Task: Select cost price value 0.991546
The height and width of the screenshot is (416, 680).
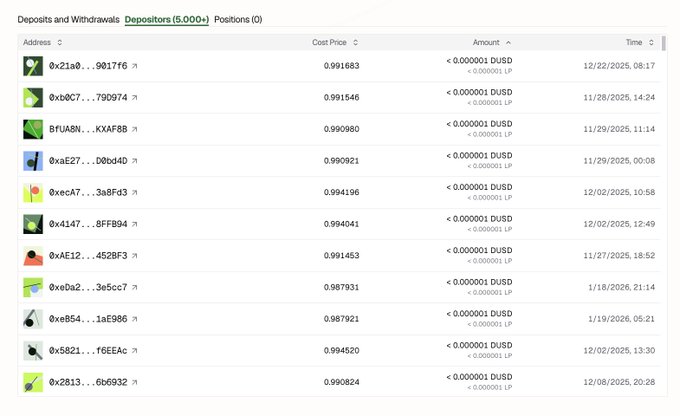Action: click(x=341, y=98)
